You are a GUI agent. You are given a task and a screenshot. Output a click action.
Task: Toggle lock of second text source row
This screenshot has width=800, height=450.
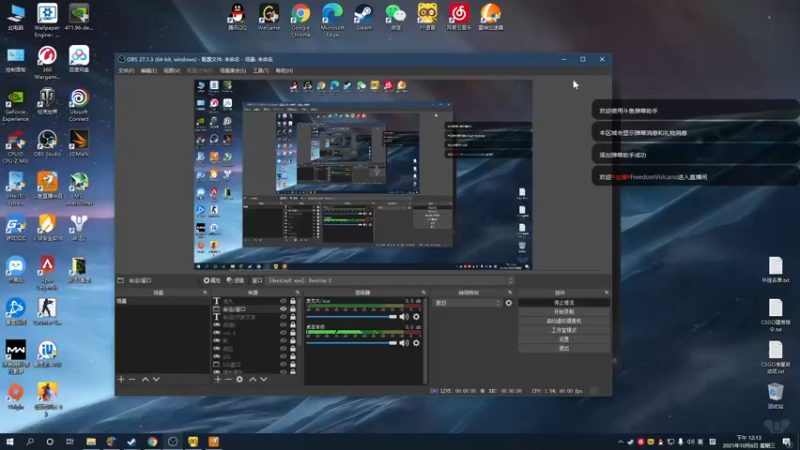click(x=293, y=317)
